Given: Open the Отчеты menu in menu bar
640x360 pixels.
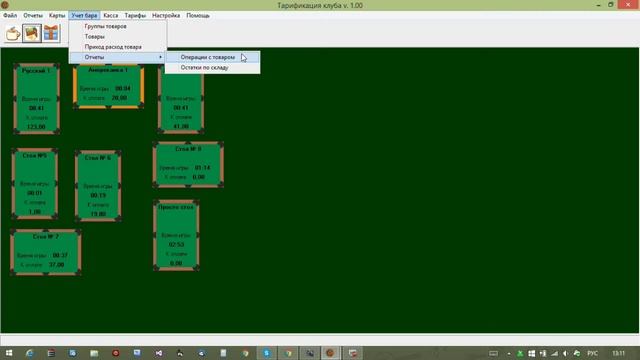Looking at the screenshot, I should coord(33,16).
